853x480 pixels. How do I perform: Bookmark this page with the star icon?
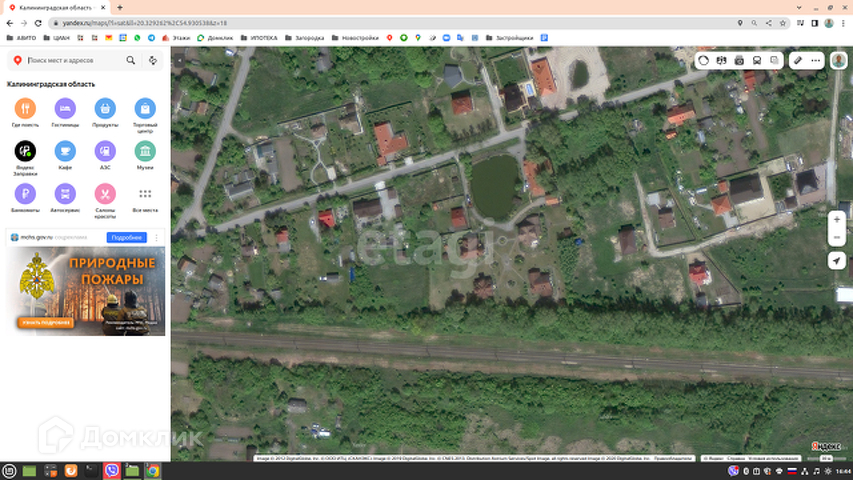pyautogui.click(x=783, y=23)
